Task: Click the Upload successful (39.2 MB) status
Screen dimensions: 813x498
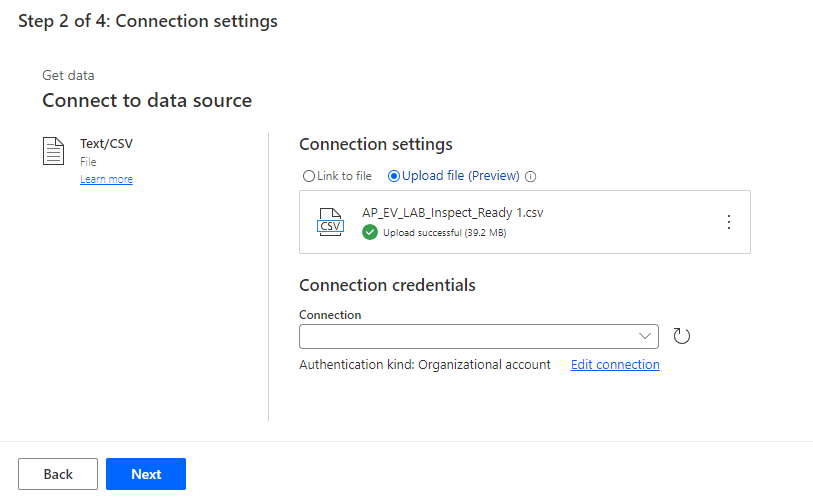Action: pyautogui.click(x=445, y=232)
